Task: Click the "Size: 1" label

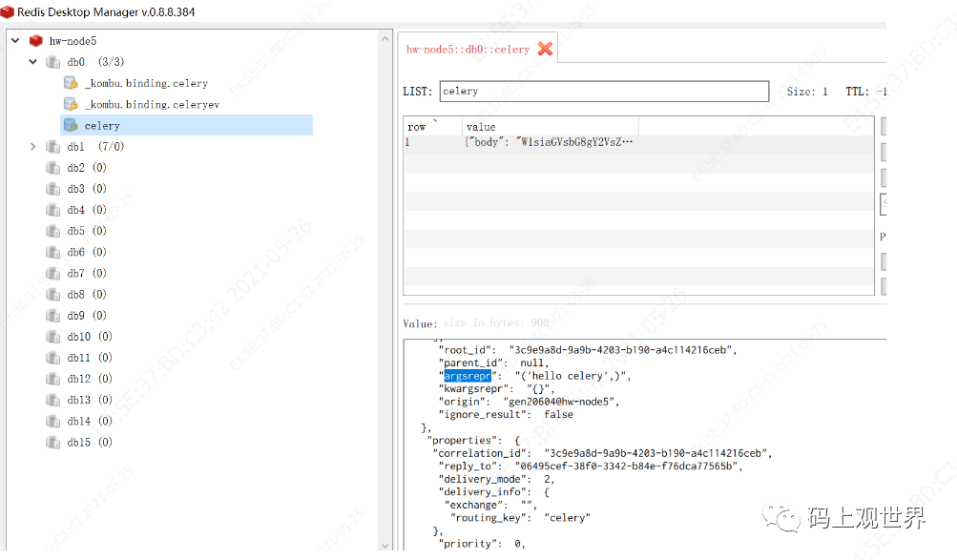Action: 807,92
